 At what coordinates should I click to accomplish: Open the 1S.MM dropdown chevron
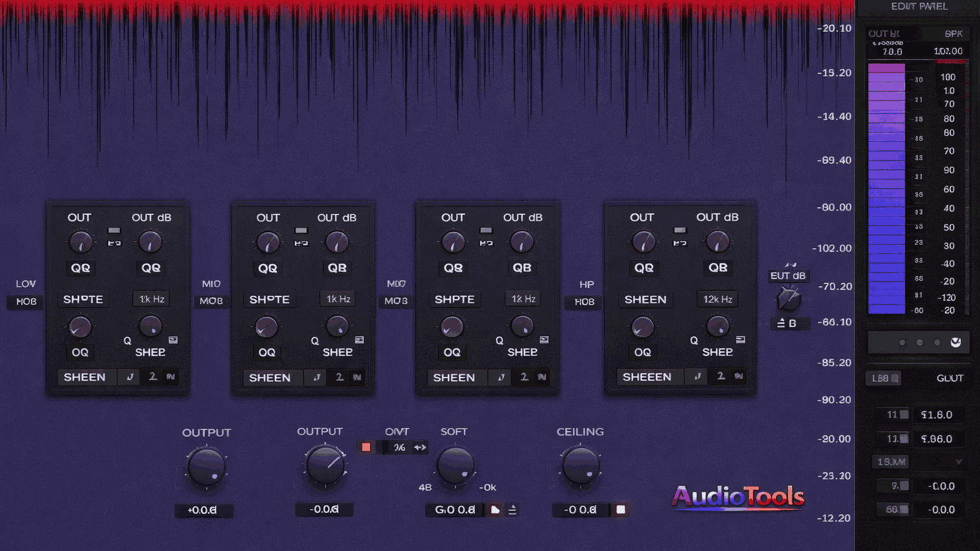(x=958, y=462)
